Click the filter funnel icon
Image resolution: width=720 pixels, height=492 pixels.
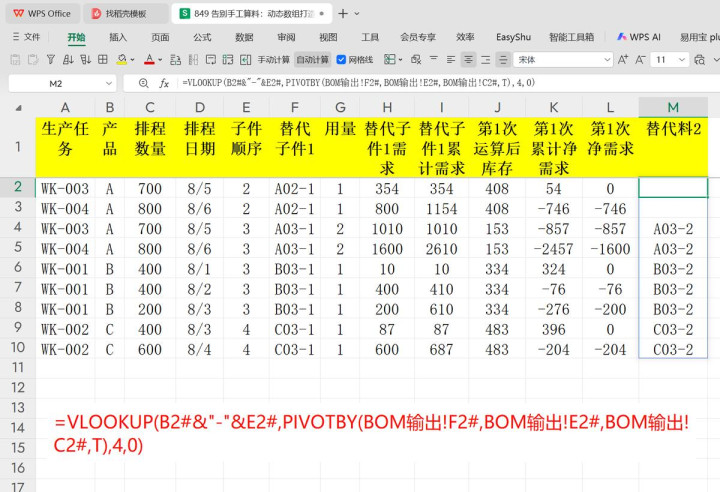tap(51, 60)
